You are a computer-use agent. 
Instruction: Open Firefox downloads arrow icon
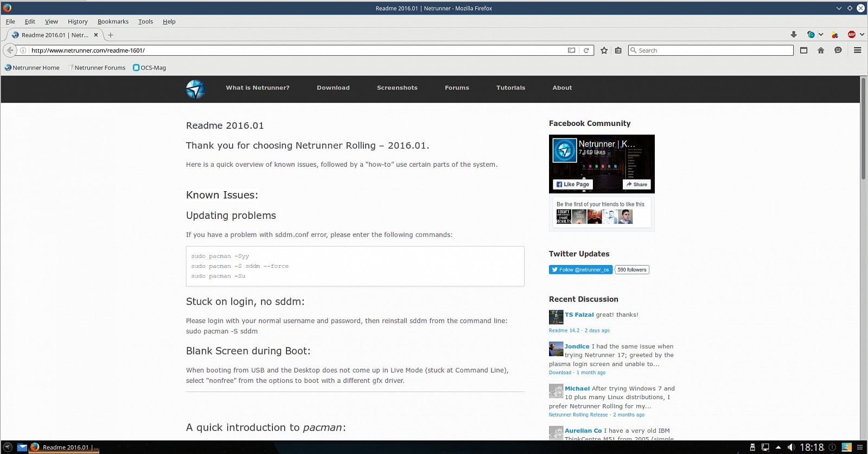point(794,35)
